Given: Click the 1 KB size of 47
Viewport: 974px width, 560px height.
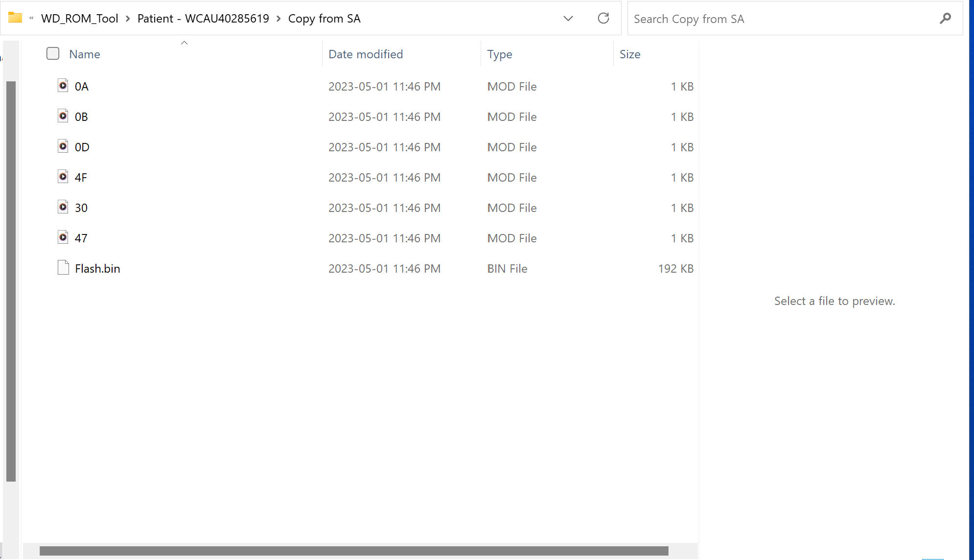Looking at the screenshot, I should tap(682, 238).
